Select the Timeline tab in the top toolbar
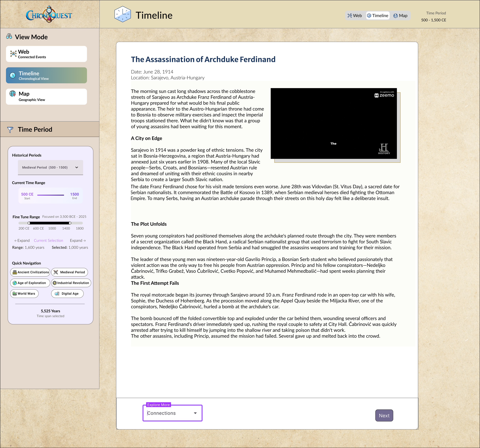Screen dimensions: 480x448 click(378, 15)
